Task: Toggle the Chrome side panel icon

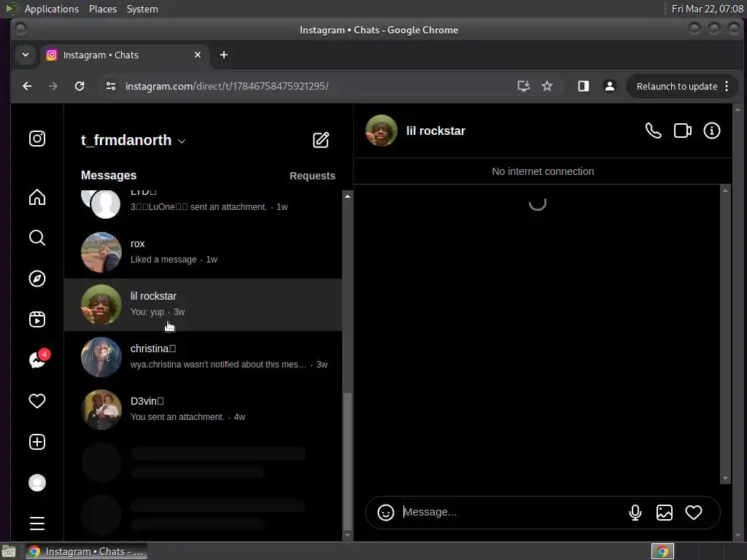Action: (x=583, y=86)
